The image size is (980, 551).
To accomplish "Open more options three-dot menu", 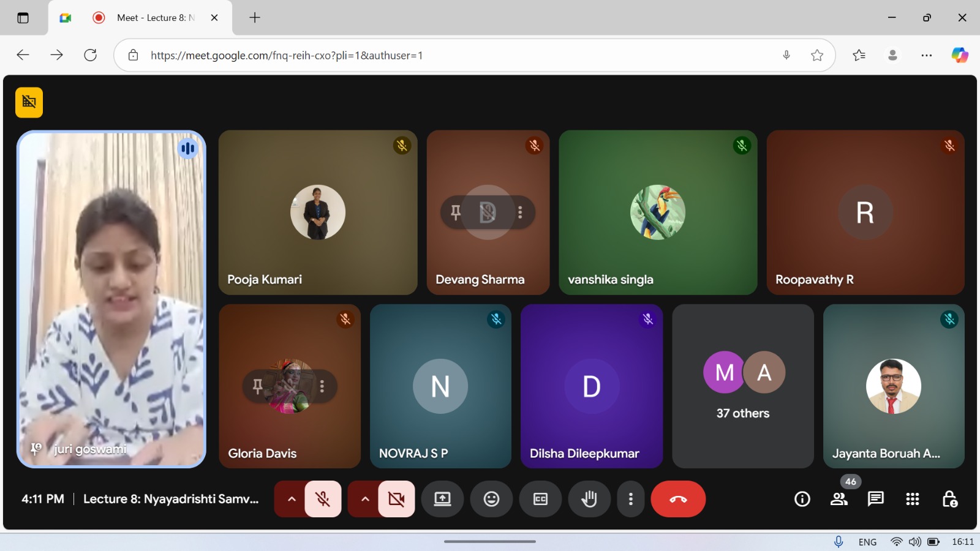I will (x=630, y=499).
